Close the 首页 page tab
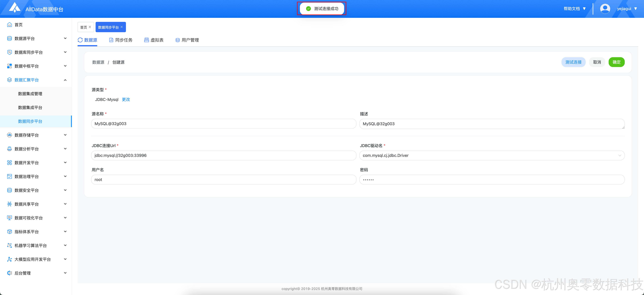644x295 pixels. tap(90, 27)
